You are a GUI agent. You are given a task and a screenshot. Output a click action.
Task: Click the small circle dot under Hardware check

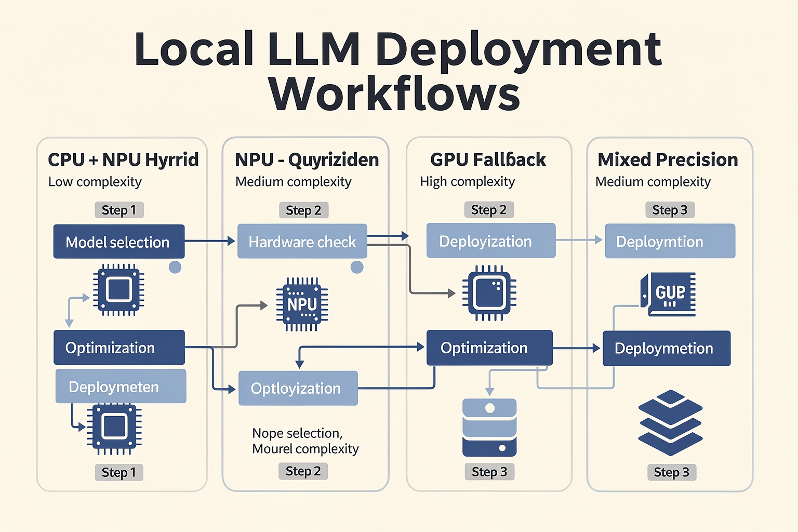pyautogui.click(x=357, y=267)
